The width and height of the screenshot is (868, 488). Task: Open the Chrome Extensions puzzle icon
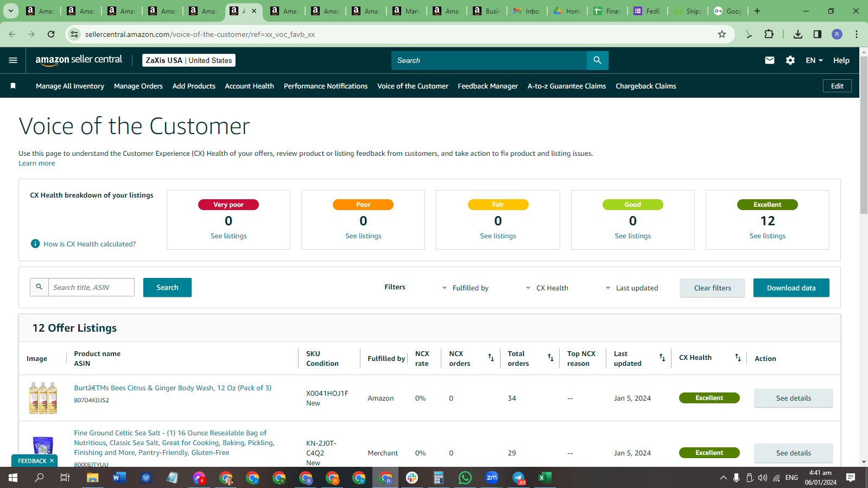(x=769, y=34)
